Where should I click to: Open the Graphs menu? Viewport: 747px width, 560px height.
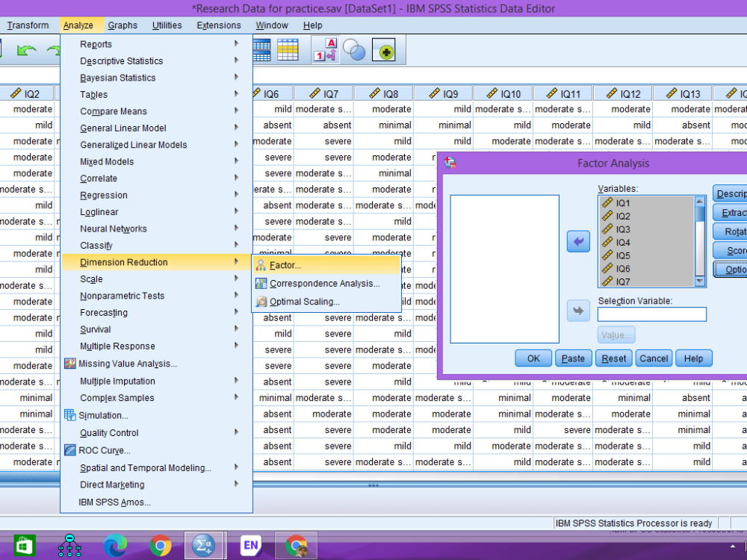point(123,25)
